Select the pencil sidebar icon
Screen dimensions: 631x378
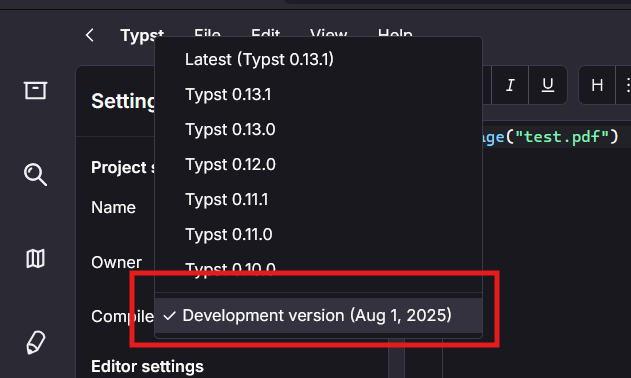coord(35,343)
